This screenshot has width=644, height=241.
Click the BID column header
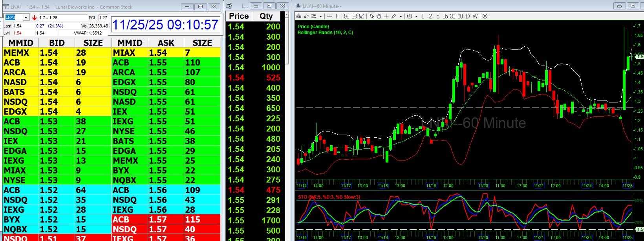(57, 43)
